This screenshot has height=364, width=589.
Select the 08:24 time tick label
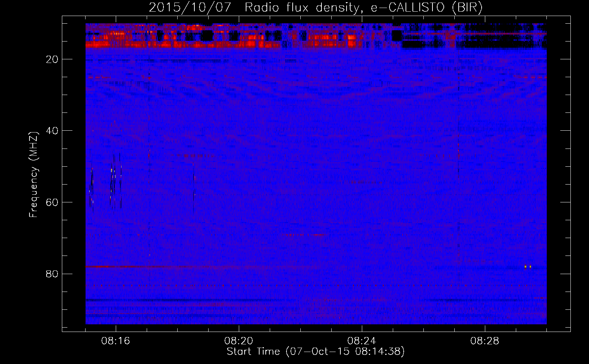[x=362, y=341]
